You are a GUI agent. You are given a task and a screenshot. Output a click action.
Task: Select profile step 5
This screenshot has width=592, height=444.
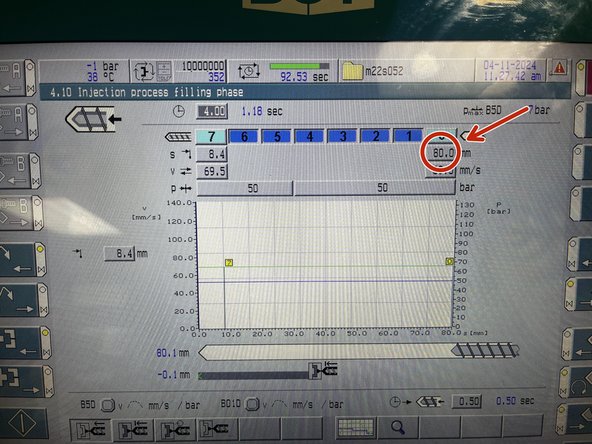[x=277, y=136]
